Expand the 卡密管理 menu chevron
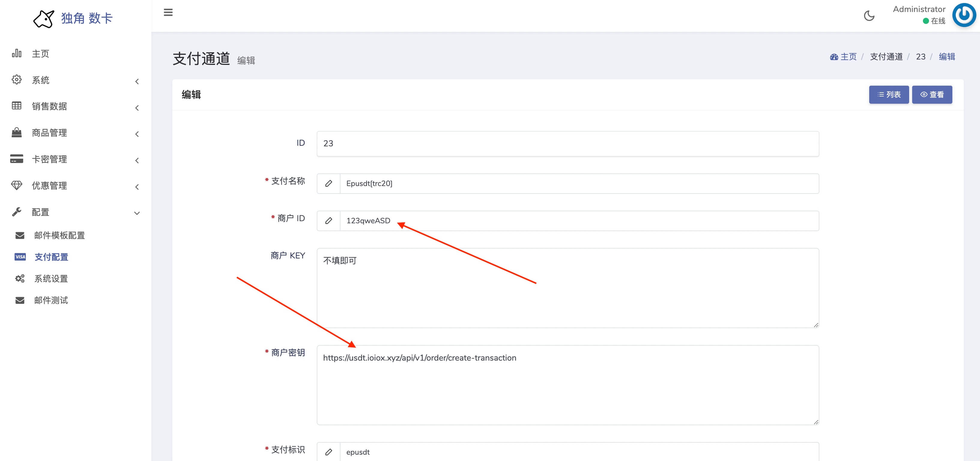The width and height of the screenshot is (980, 461). click(x=137, y=161)
